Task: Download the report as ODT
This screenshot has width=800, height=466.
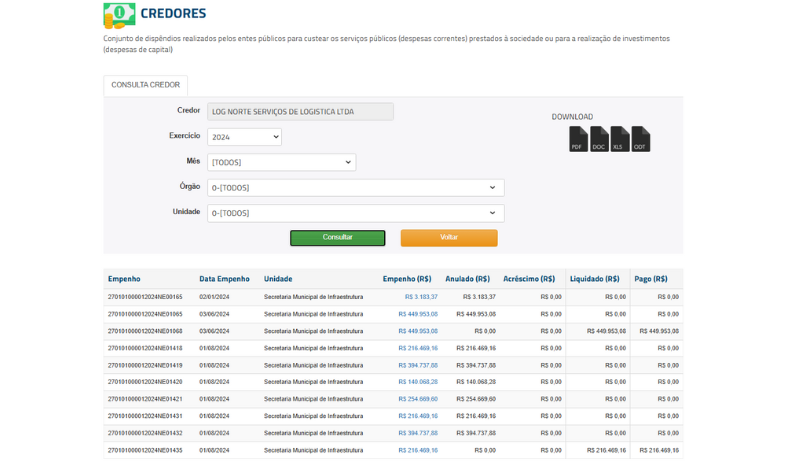Action: (641, 139)
